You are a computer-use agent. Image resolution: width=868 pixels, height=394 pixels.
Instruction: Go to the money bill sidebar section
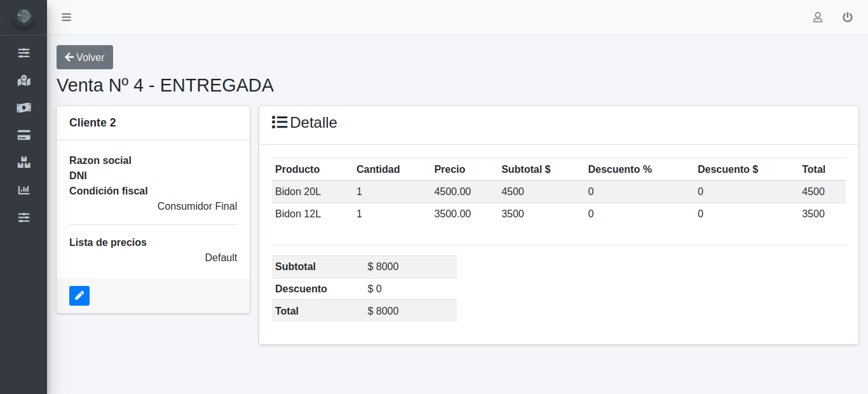tap(24, 108)
